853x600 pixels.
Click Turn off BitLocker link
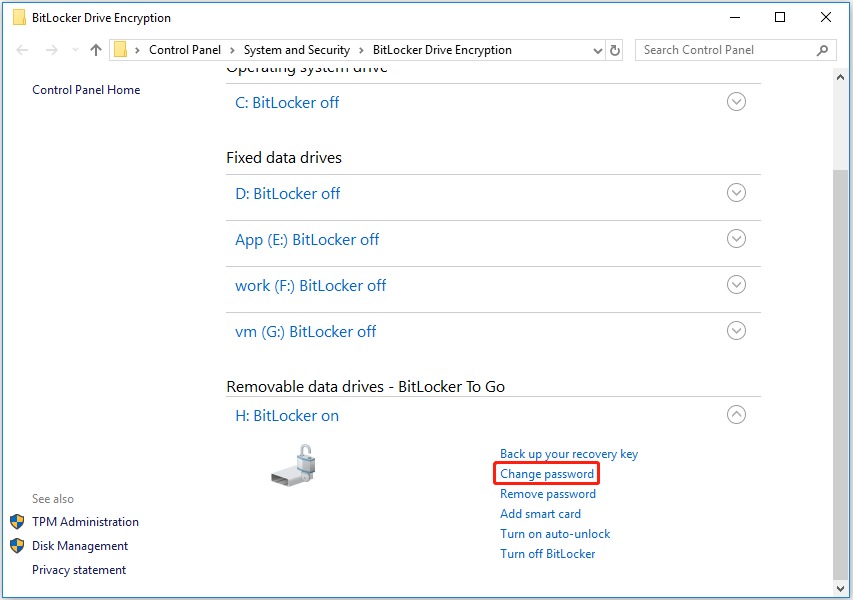[547, 554]
